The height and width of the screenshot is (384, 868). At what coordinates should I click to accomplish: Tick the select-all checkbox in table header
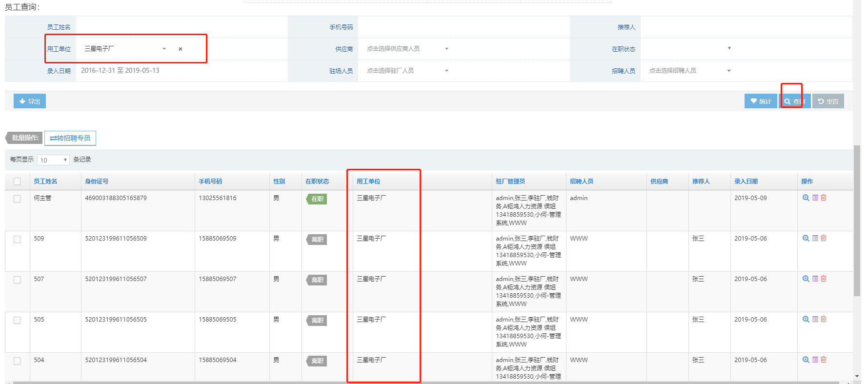(17, 182)
